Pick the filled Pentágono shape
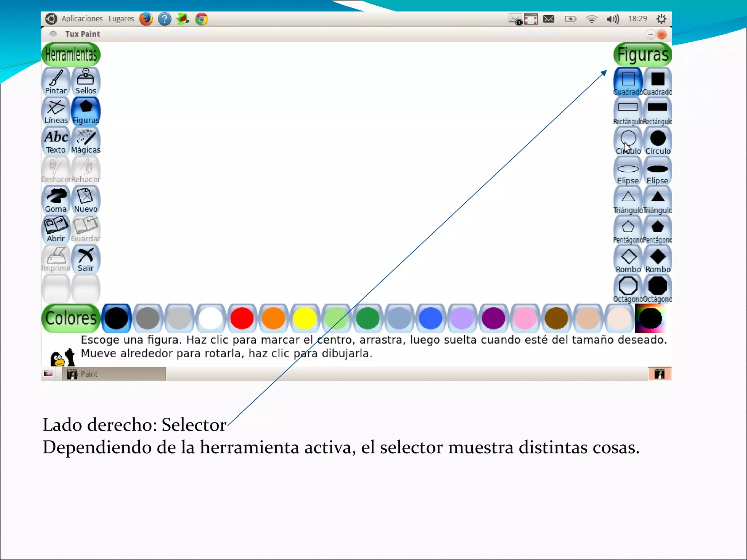 coord(657,230)
